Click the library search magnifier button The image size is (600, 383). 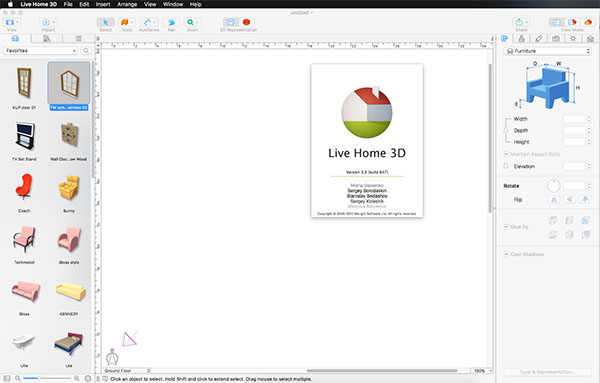click(x=86, y=51)
